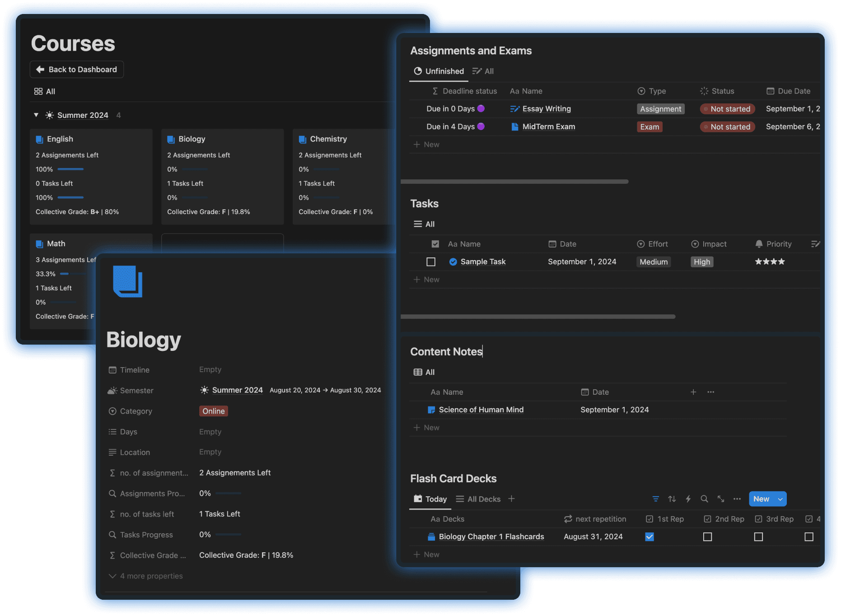Collapse the Summer 2024 section
Image resolution: width=841 pixels, height=616 pixels.
point(36,115)
